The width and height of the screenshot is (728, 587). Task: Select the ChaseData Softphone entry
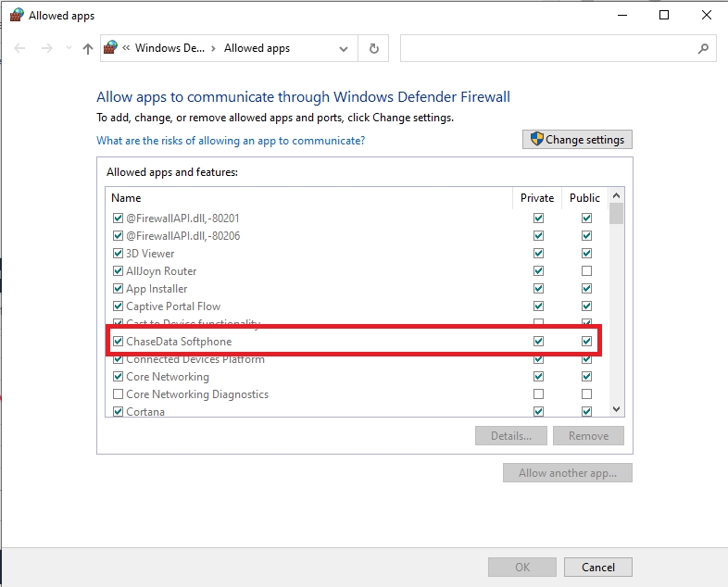(356, 341)
